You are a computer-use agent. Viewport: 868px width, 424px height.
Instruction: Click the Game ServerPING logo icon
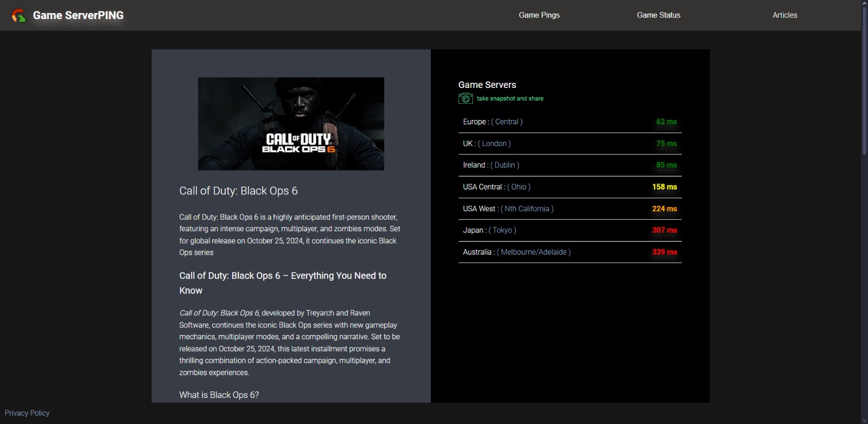18,15
